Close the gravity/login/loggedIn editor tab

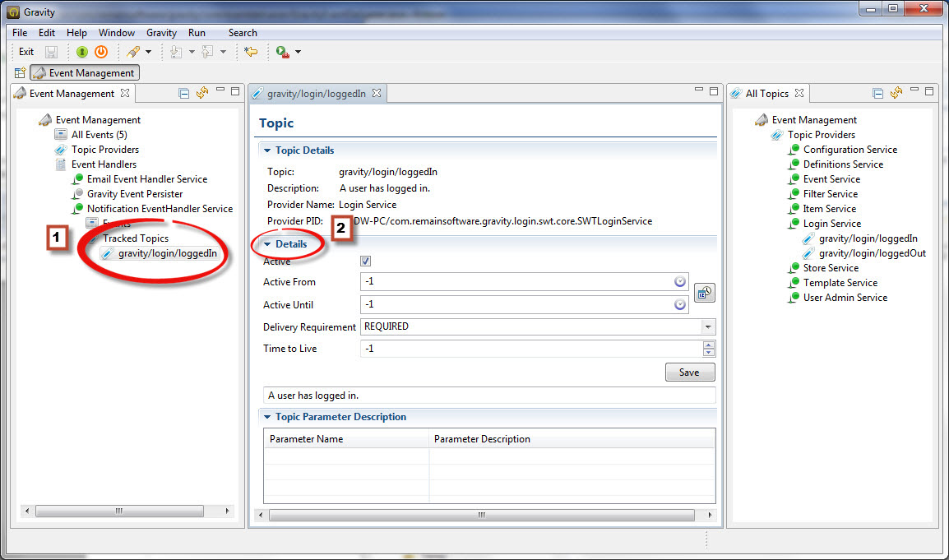(x=377, y=94)
